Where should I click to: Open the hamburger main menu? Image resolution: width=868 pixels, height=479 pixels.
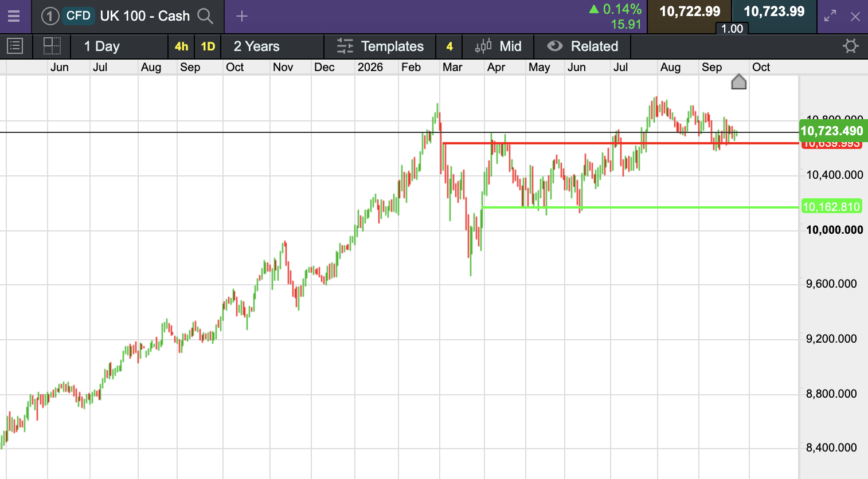pyautogui.click(x=14, y=16)
